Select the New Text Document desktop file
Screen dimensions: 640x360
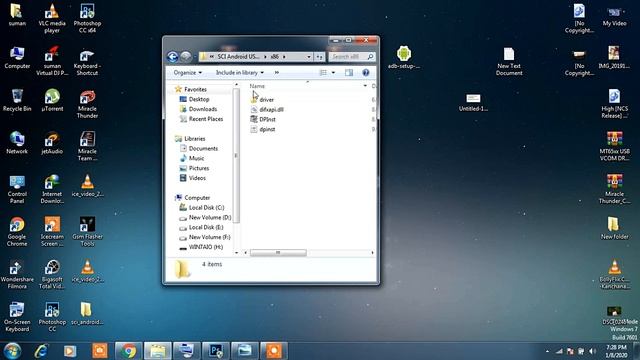pos(509,62)
